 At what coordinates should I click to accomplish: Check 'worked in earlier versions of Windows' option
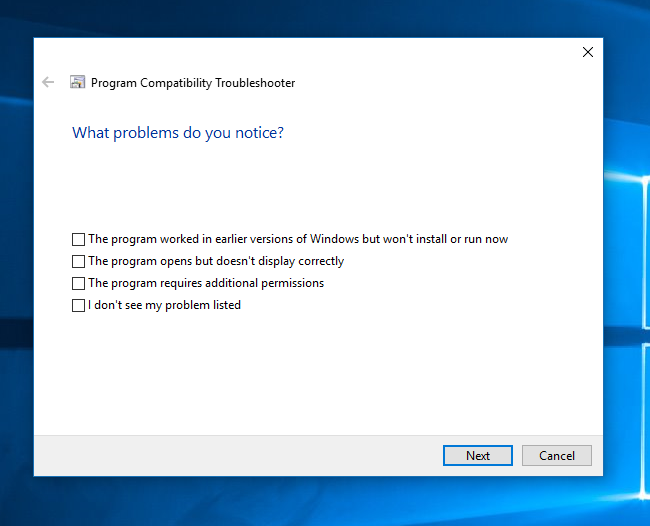(x=78, y=239)
